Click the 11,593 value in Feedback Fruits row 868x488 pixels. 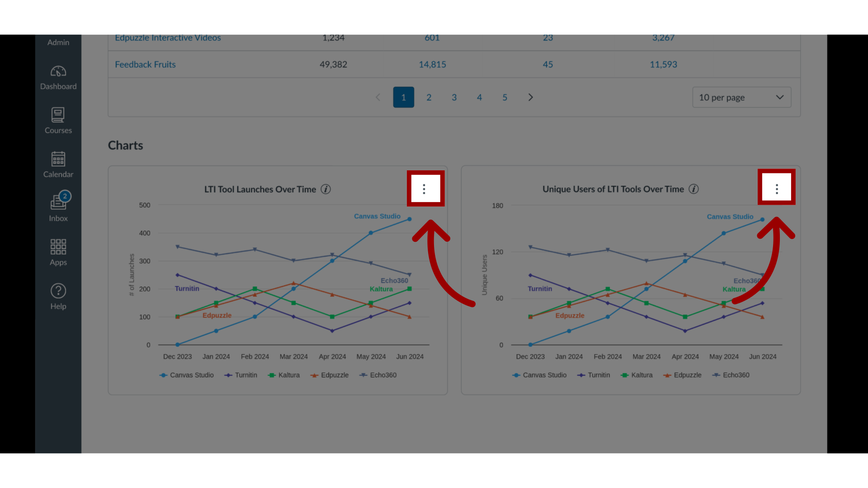(x=663, y=64)
